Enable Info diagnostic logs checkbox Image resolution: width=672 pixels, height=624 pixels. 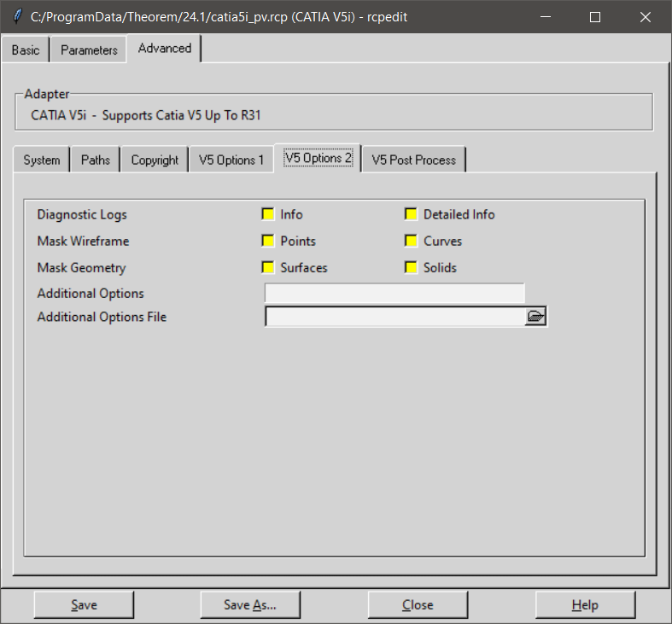(x=268, y=214)
